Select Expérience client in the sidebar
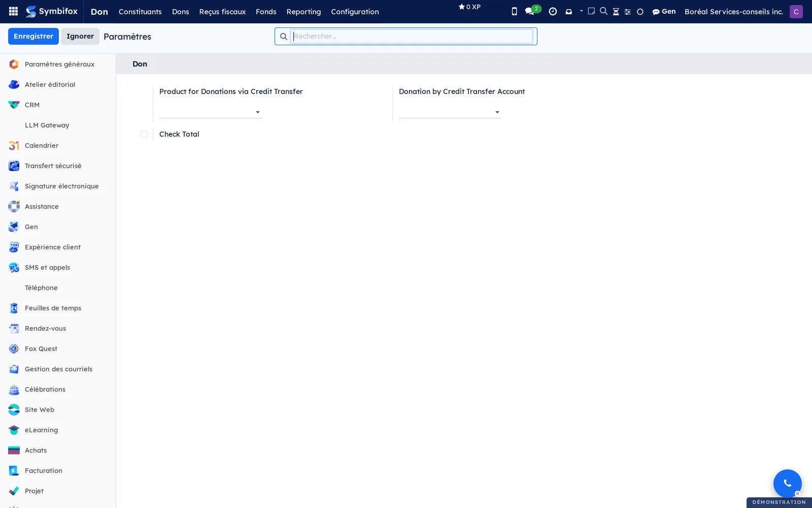812x508 pixels. pyautogui.click(x=58, y=247)
